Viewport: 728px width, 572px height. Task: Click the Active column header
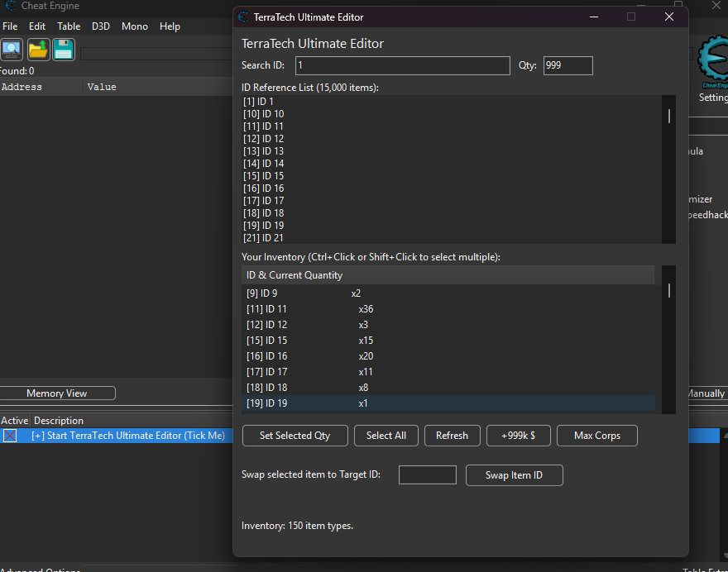[15, 420]
